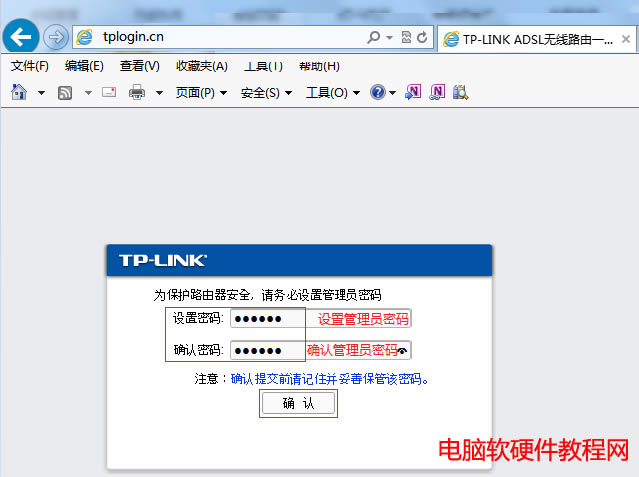Image resolution: width=639 pixels, height=477 pixels.
Task: Click the printer icon
Action: (137, 92)
